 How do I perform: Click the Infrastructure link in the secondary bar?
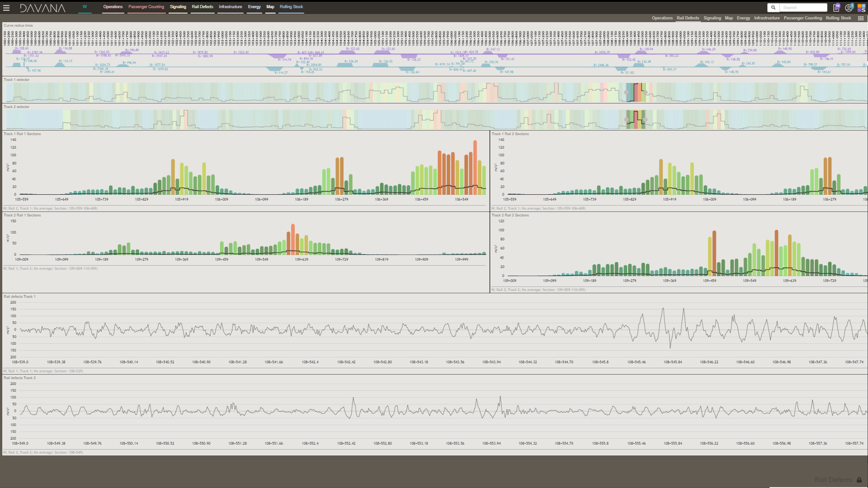(x=767, y=18)
